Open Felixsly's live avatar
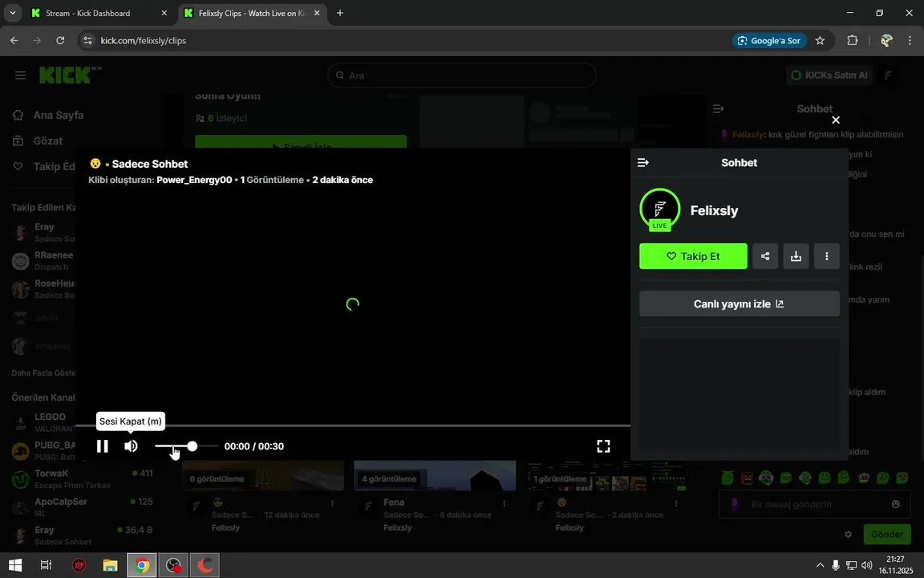Image resolution: width=924 pixels, height=578 pixels. click(659, 210)
